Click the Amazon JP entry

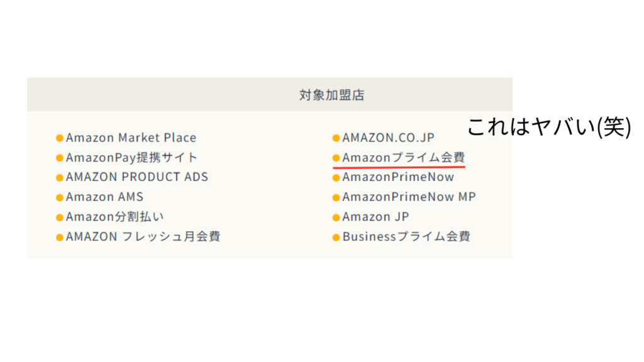376,216
